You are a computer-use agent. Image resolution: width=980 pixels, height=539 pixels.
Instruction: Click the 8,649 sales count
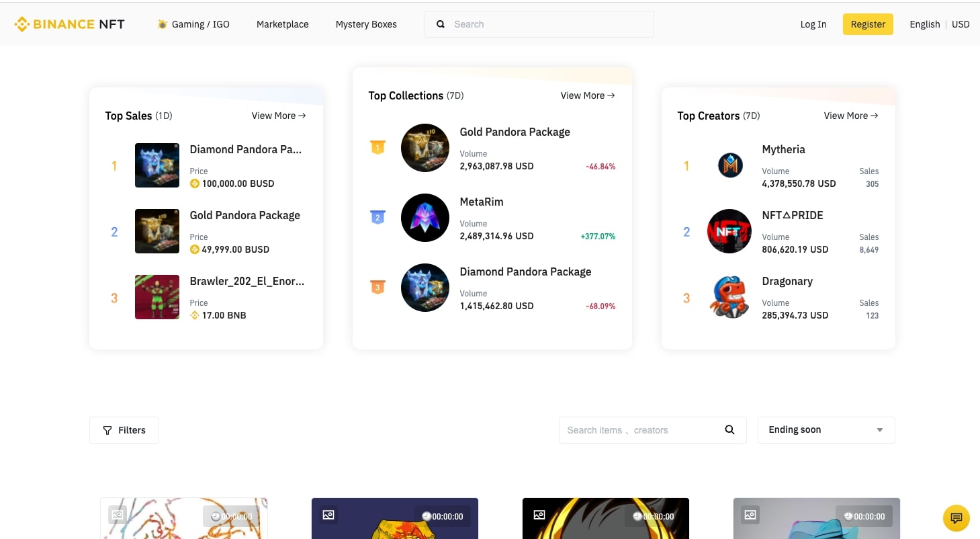click(x=868, y=250)
